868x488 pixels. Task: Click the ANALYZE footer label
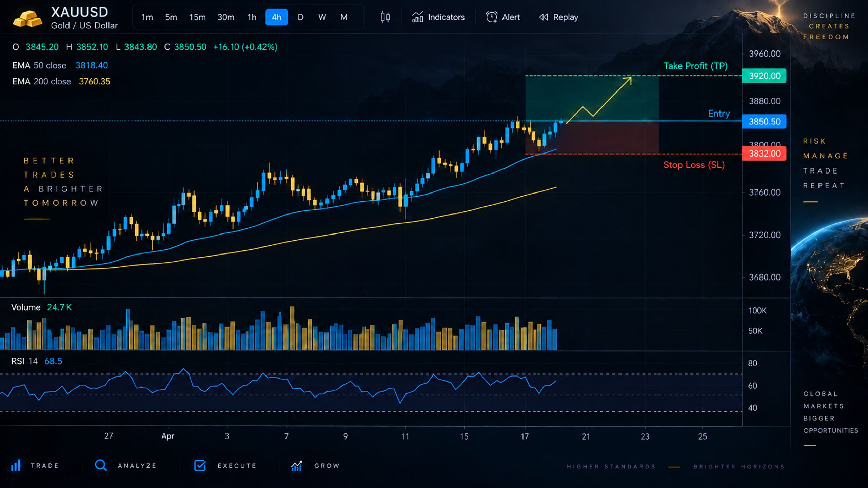(x=137, y=466)
